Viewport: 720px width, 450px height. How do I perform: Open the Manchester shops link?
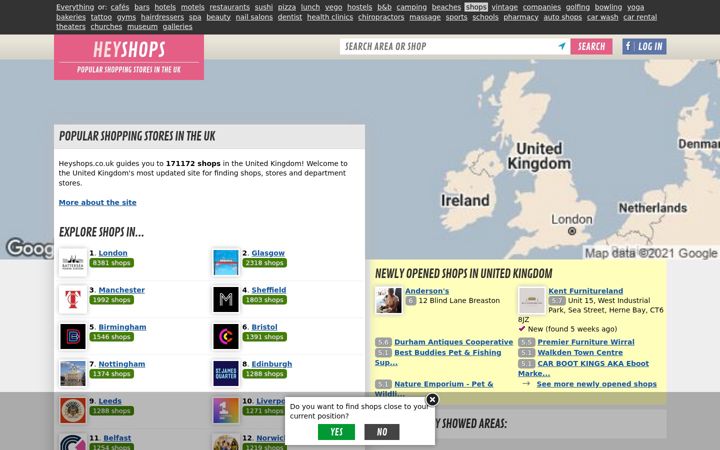[122, 290]
